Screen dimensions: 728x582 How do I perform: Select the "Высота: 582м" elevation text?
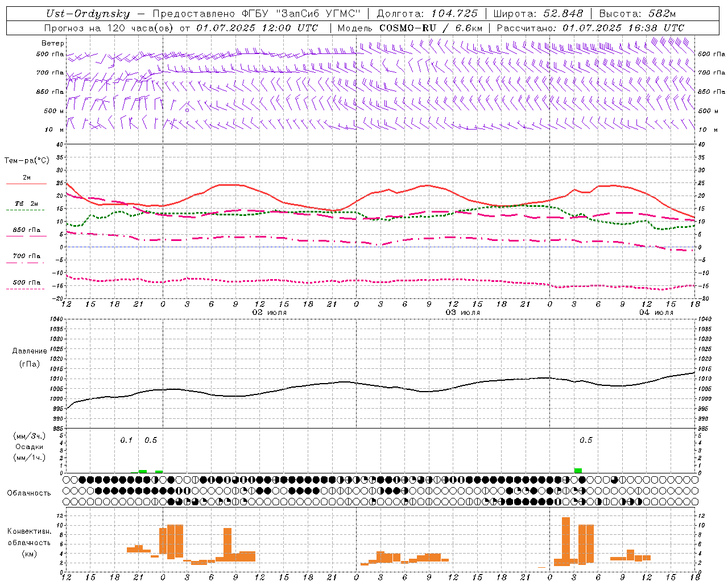pos(638,14)
